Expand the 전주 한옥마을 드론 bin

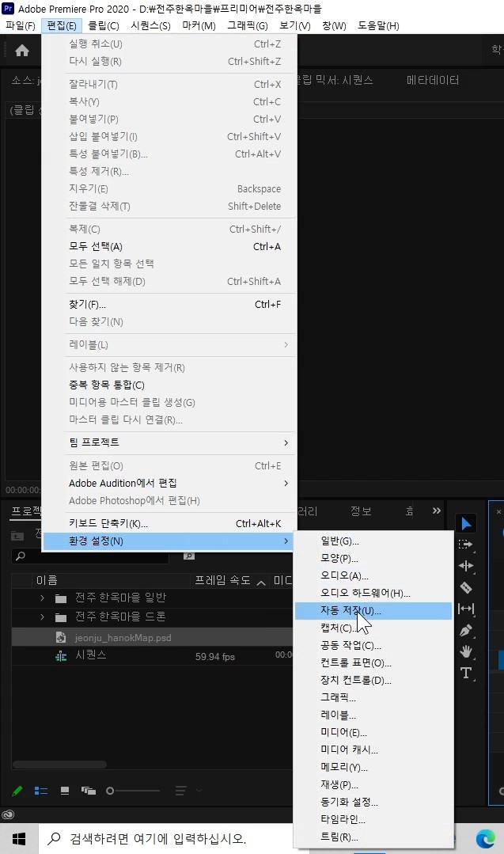pyautogui.click(x=43, y=617)
